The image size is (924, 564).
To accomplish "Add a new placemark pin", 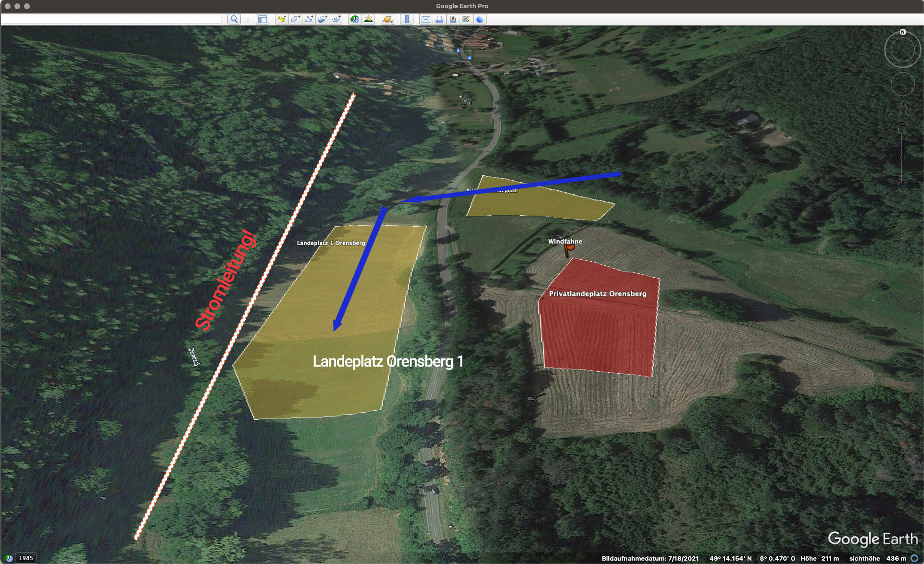I will point(282,19).
